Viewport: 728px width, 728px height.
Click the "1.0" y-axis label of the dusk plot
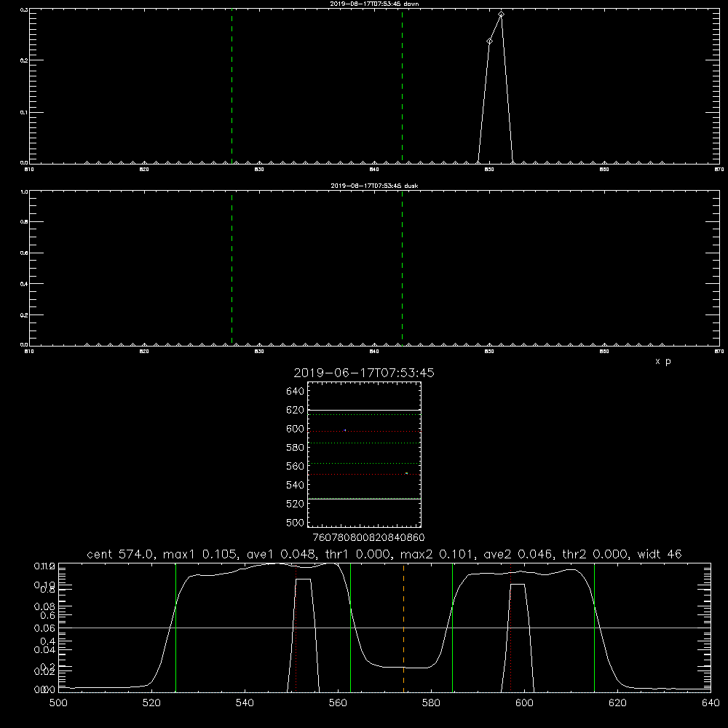(25, 191)
